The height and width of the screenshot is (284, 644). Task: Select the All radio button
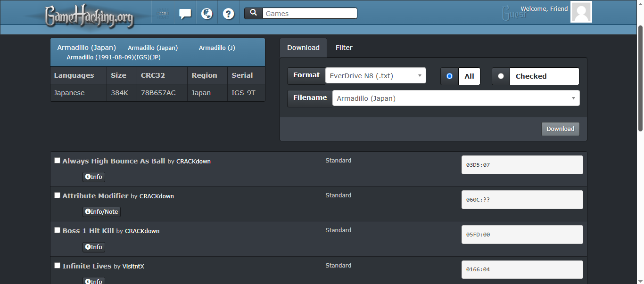pyautogui.click(x=449, y=76)
